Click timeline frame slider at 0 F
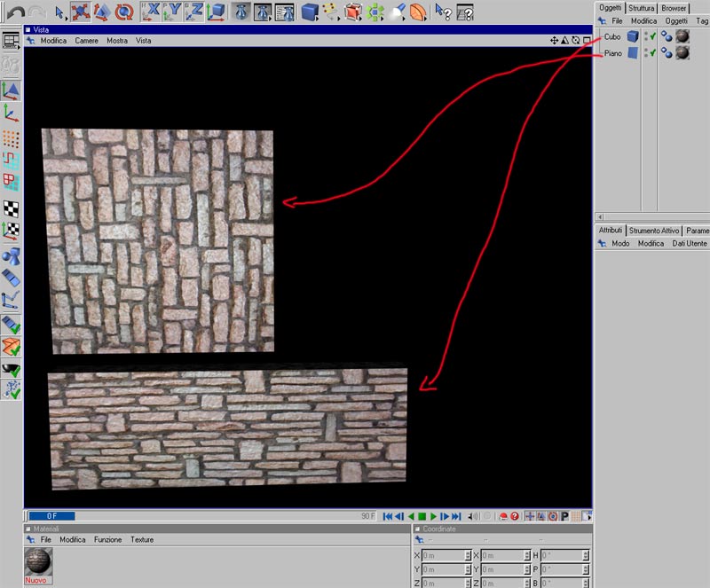 (x=51, y=516)
